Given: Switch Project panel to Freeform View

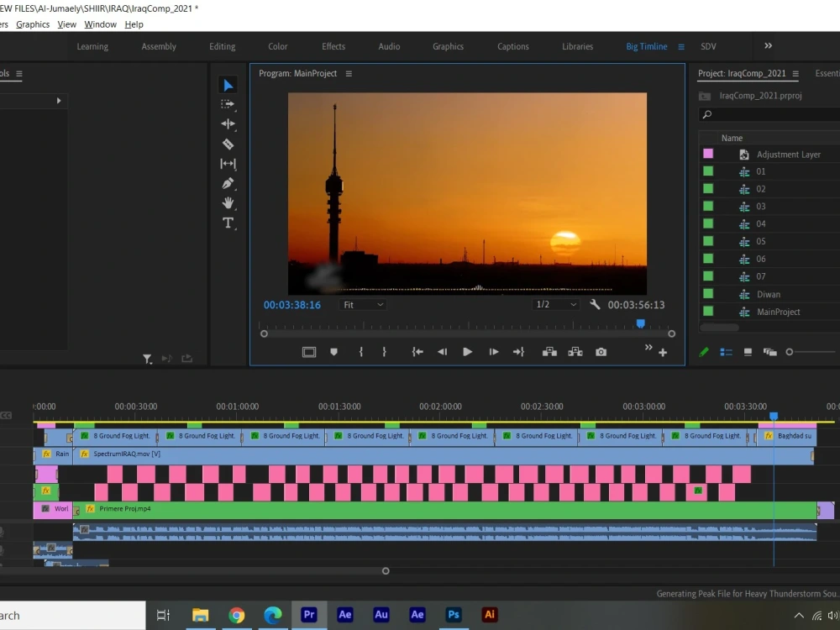Looking at the screenshot, I should click(x=769, y=352).
